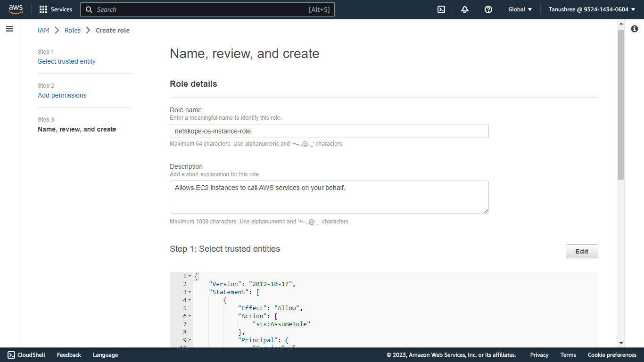
Task: Open the notifications bell
Action: coord(465,9)
